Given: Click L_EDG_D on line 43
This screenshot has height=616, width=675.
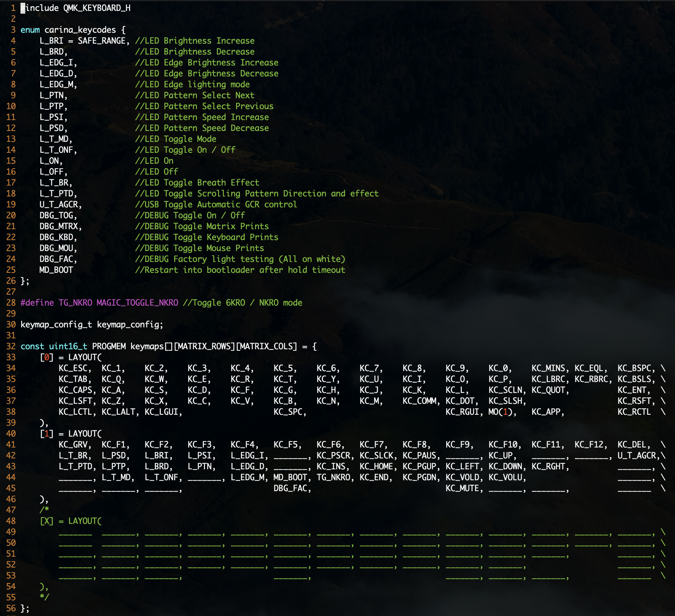Looking at the screenshot, I should [247, 466].
